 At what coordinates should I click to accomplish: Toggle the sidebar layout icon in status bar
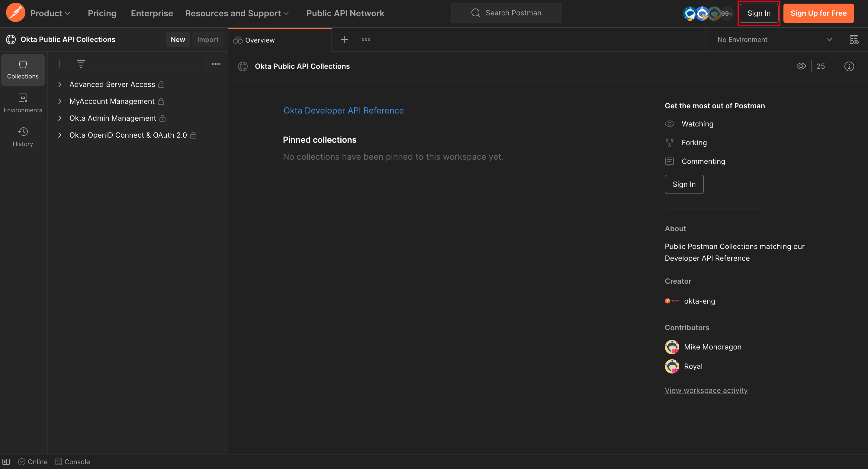tap(6, 461)
